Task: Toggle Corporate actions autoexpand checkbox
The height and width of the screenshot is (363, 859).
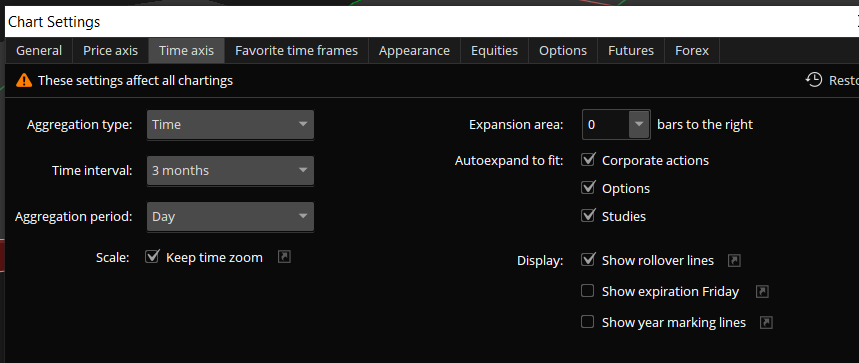Action: (x=588, y=160)
